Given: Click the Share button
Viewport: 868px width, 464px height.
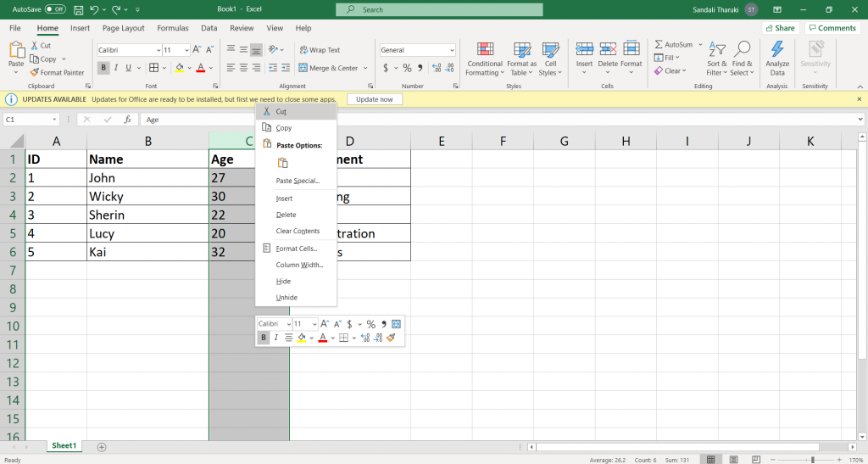Looking at the screenshot, I should [780, 28].
